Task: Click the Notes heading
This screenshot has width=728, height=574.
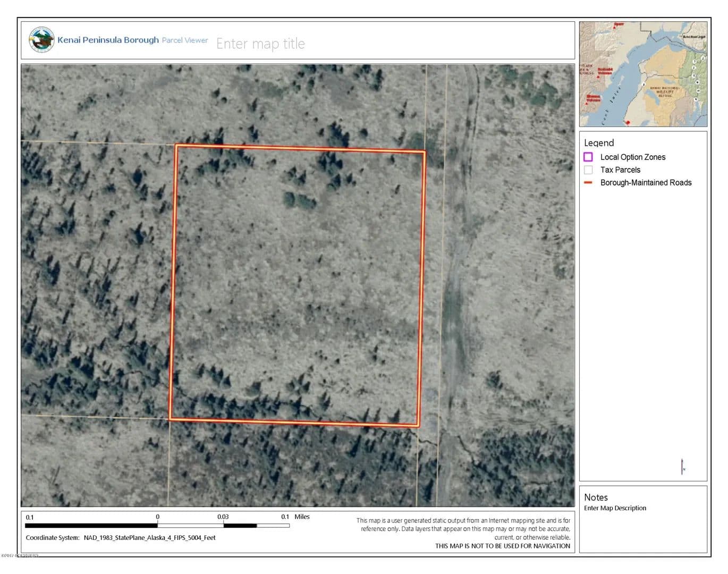Action: (596, 497)
